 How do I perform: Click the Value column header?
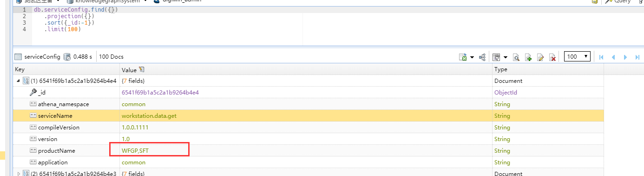coord(129,69)
